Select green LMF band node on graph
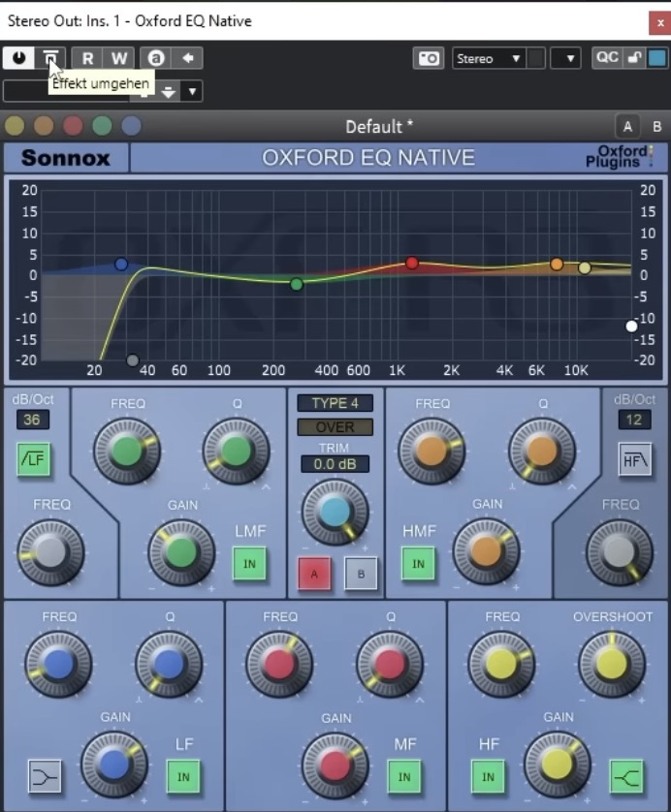671x812 pixels. pyautogui.click(x=297, y=284)
